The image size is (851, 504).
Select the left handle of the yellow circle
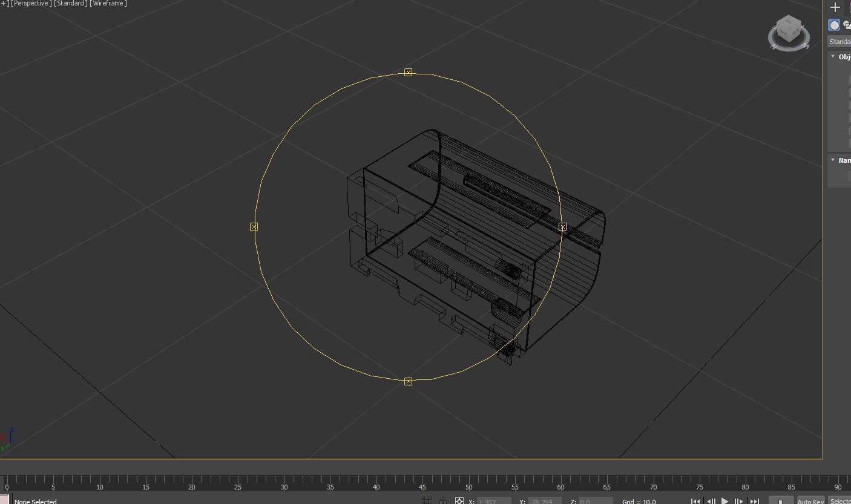254,226
